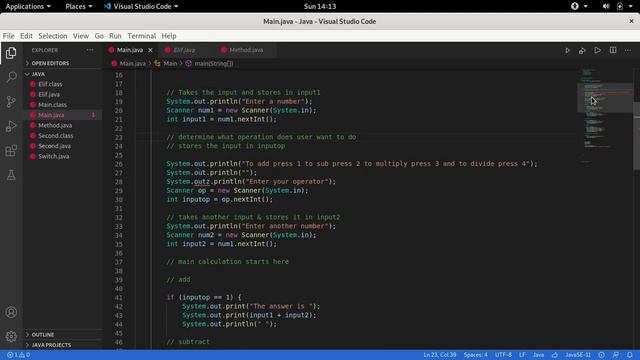
Task: Open the Applications menu dropdown
Action: coord(28,6)
